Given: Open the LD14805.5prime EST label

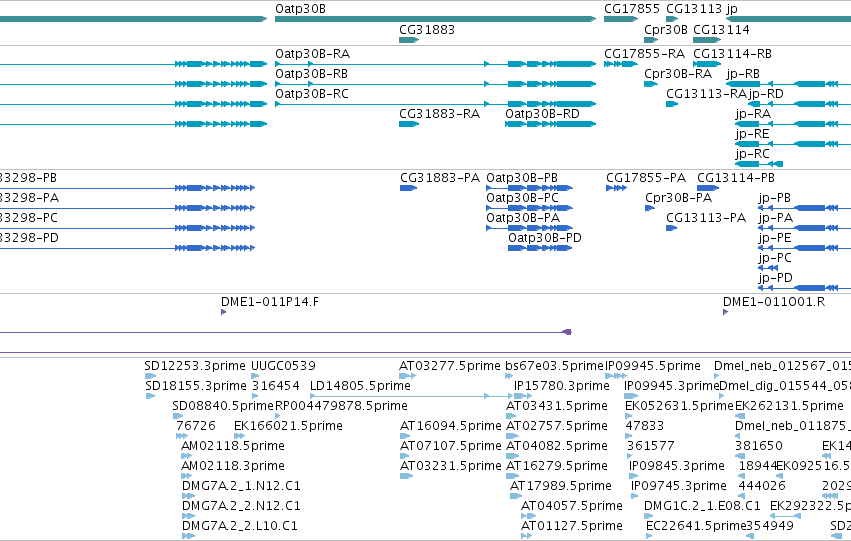Looking at the screenshot, I should 360,386.
